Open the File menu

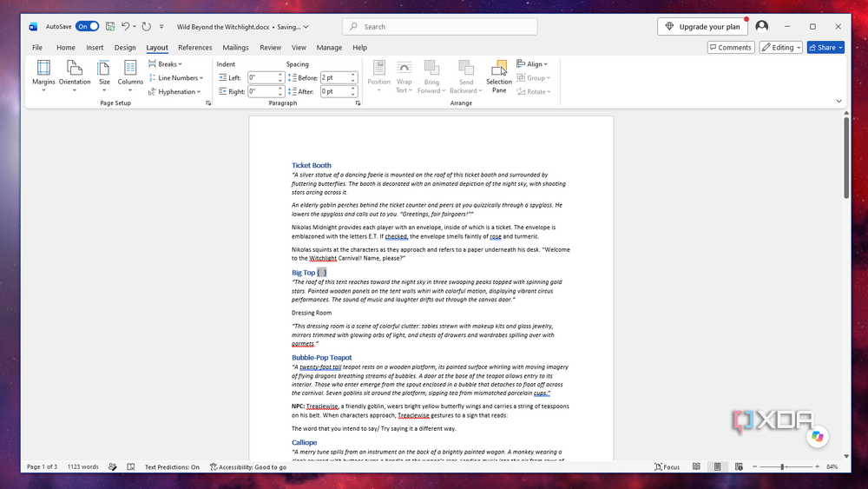click(x=37, y=48)
